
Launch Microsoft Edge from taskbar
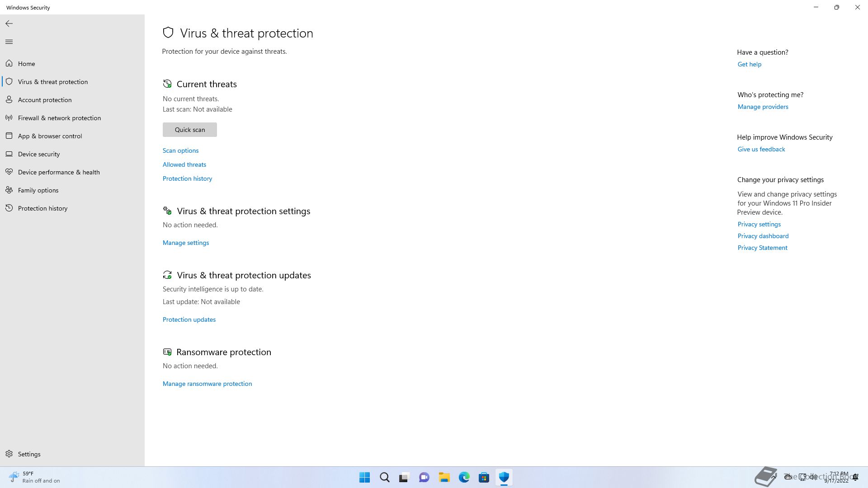coord(464,477)
